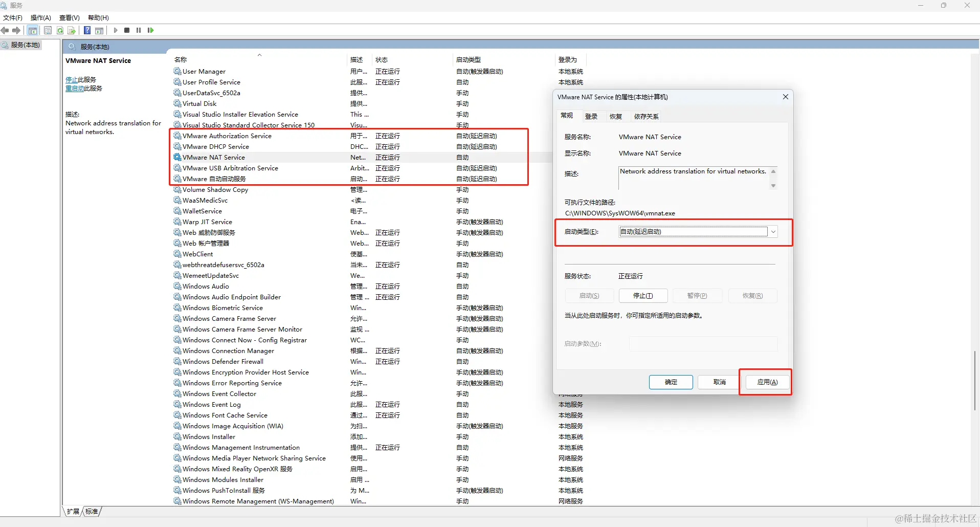Click the Export List toolbar icon
The height and width of the screenshot is (527, 980).
point(72,30)
